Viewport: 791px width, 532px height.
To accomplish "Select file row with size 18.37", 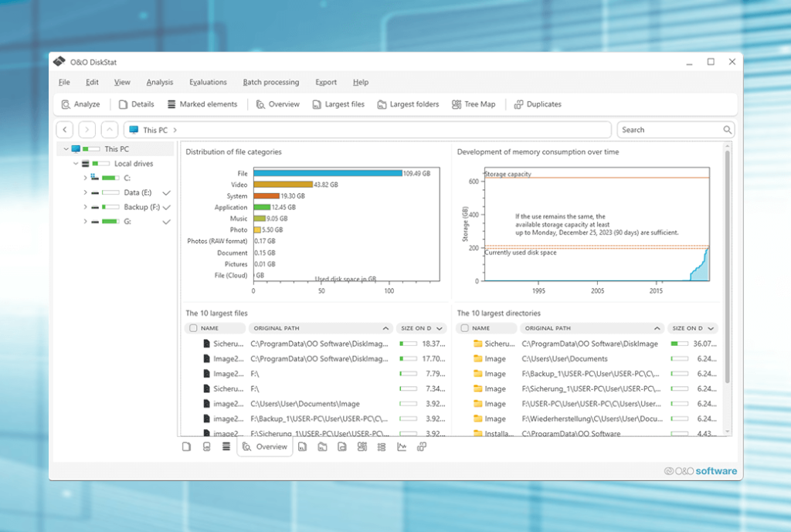I will 316,344.
